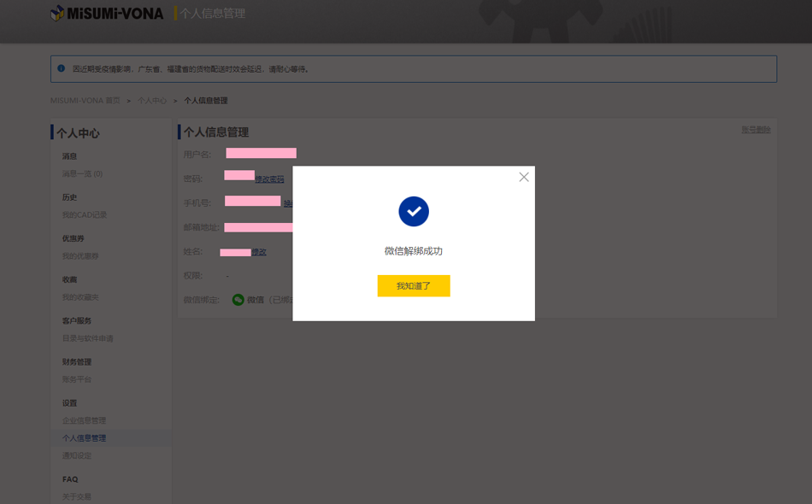
Task: Open 目录与软件申请 in sidebar
Action: 87,338
